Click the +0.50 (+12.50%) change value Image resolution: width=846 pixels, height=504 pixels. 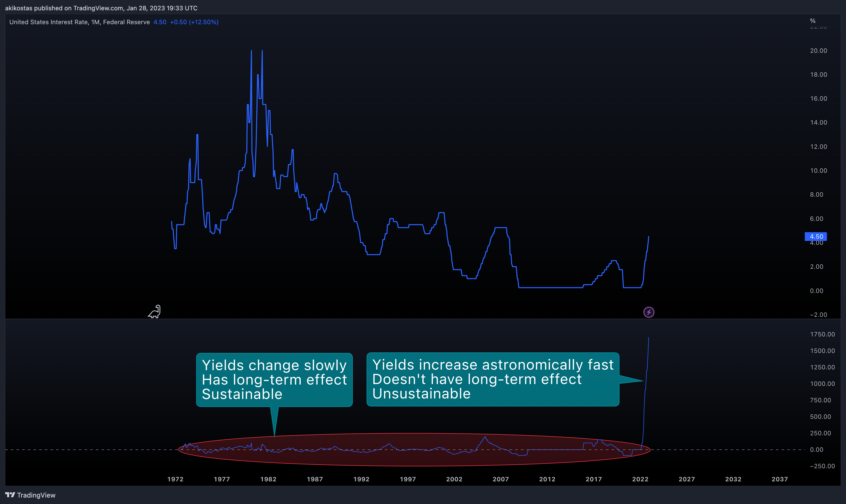[x=194, y=22]
